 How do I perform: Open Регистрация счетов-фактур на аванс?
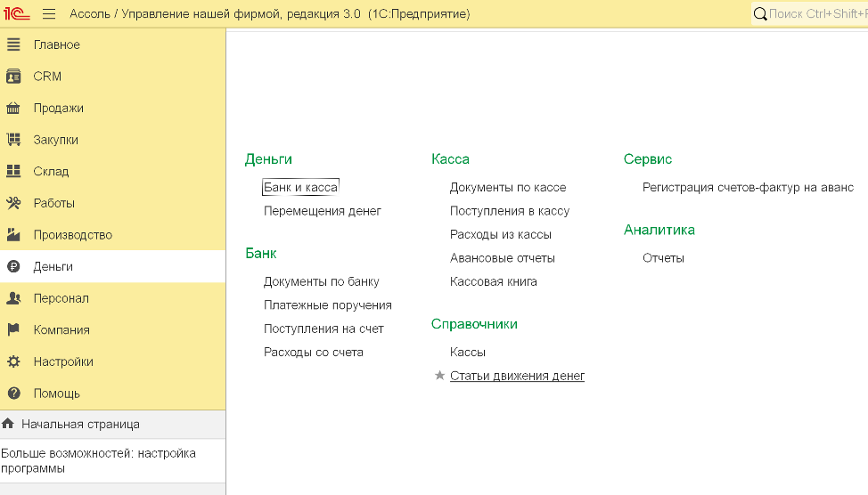pyautogui.click(x=747, y=187)
